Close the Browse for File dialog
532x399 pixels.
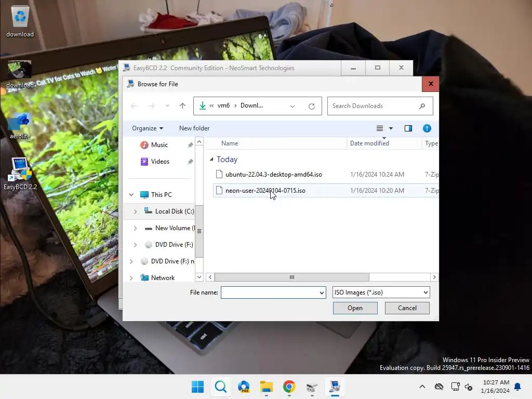[x=431, y=84]
